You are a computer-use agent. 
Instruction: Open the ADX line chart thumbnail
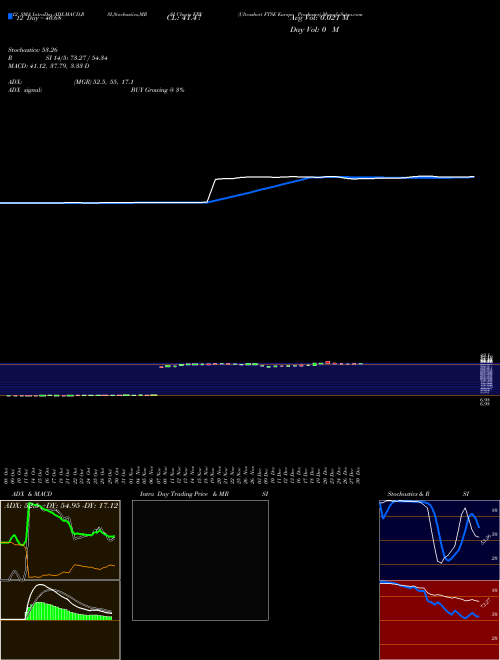pyautogui.click(x=60, y=540)
